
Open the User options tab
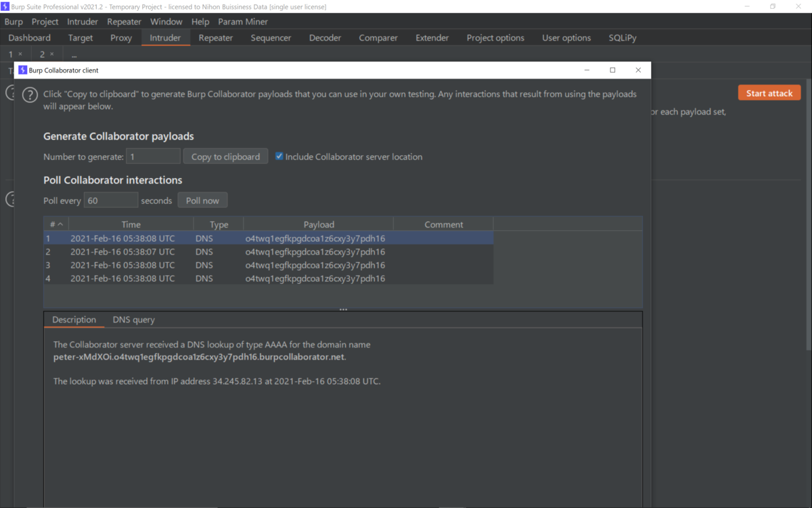click(x=566, y=38)
